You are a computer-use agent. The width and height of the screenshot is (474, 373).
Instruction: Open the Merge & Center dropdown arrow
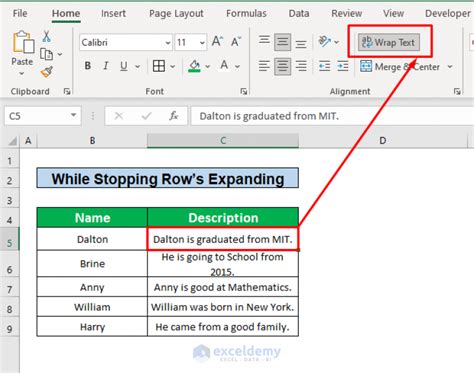click(450, 67)
